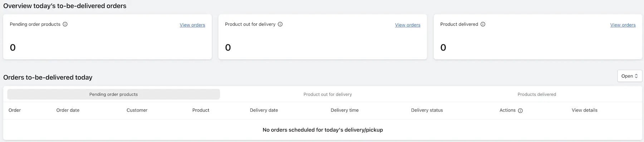644x142 pixels.
Task: Click info icon next to Actions column
Action: point(520,111)
